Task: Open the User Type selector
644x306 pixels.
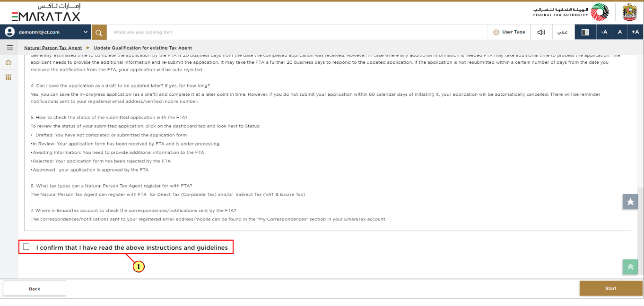Action: point(509,32)
